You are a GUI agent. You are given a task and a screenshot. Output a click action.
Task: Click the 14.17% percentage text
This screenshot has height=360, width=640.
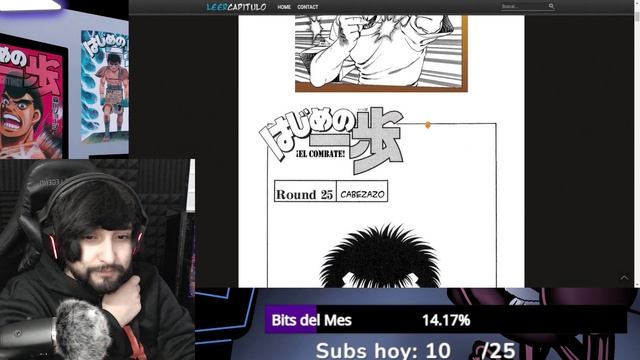446,320
